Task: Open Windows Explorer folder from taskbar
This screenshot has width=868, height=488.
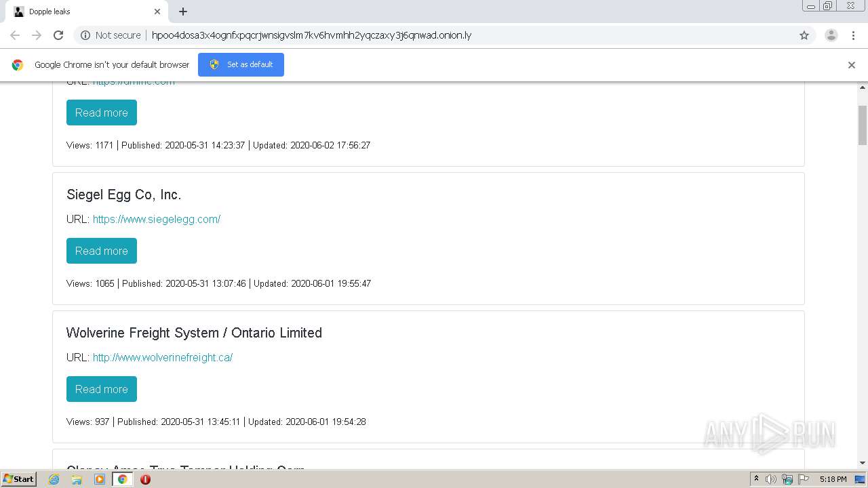Action: point(77,479)
